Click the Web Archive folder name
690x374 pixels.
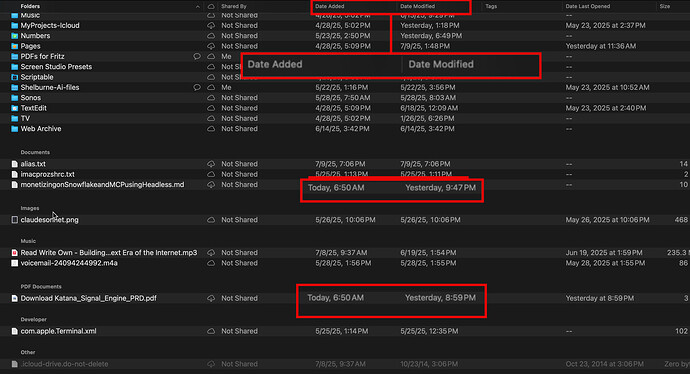click(41, 129)
